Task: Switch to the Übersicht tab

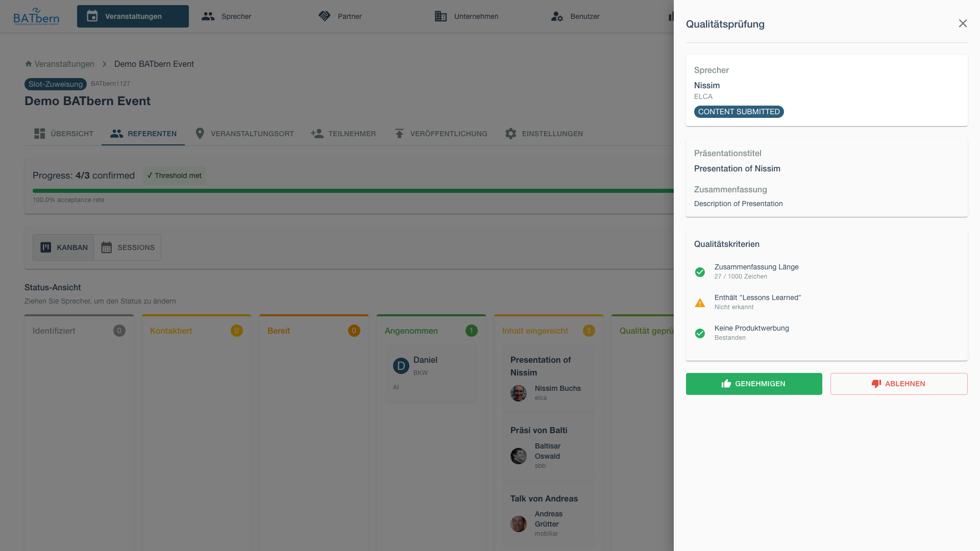Action: coord(63,134)
